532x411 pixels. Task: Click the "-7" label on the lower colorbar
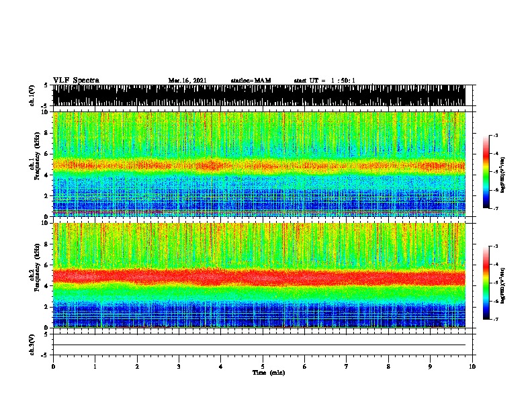tap(495, 319)
